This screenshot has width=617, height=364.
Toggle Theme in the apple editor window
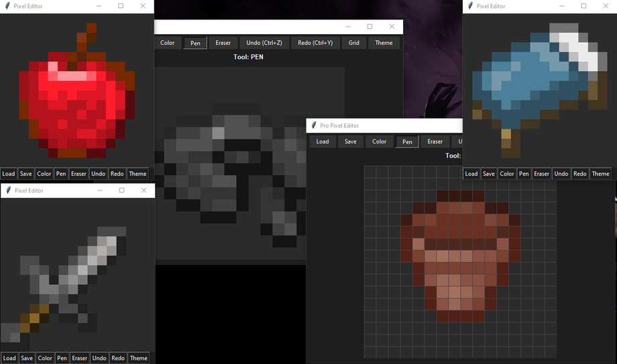pyautogui.click(x=137, y=174)
